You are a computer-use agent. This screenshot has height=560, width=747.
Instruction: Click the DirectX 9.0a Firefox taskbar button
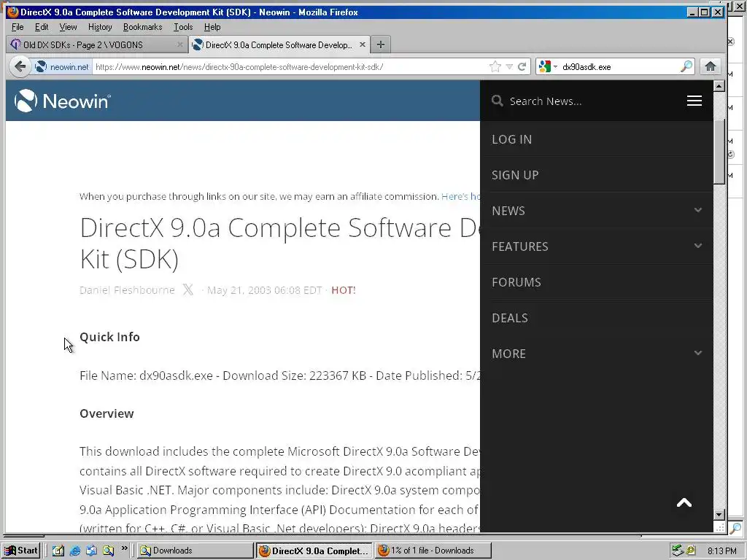pos(314,551)
